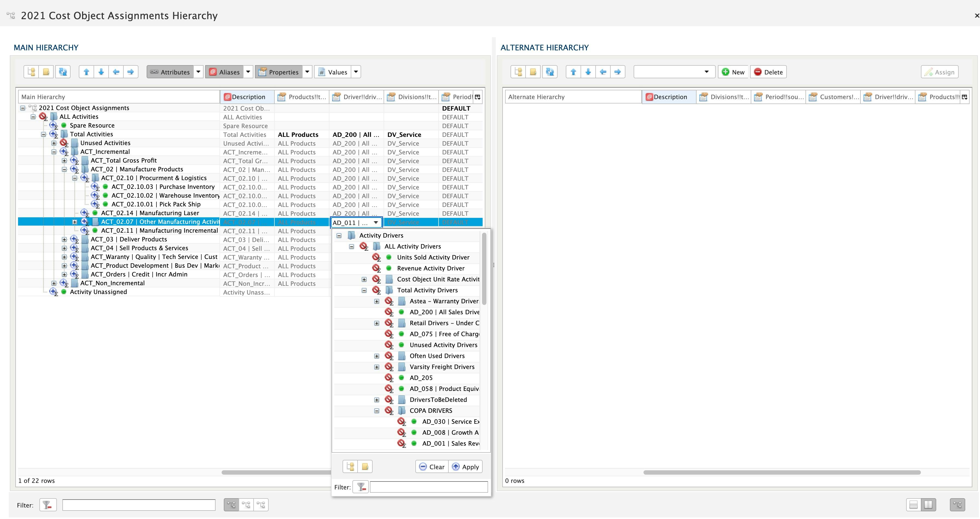Image resolution: width=980 pixels, height=519 pixels.
Task: Expand the ACT_03 Deliver Products node
Action: (64, 239)
